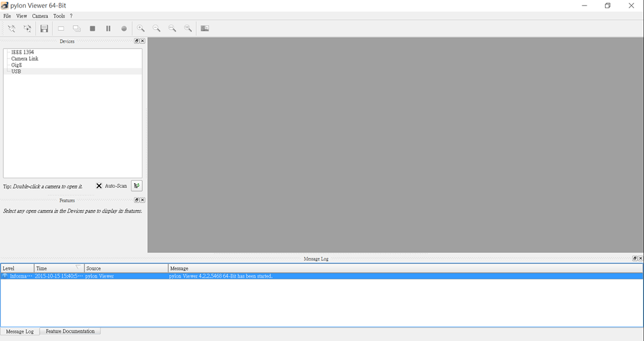644x341 pixels.
Task: Select IEEE 1394 in device tree
Action: click(23, 52)
